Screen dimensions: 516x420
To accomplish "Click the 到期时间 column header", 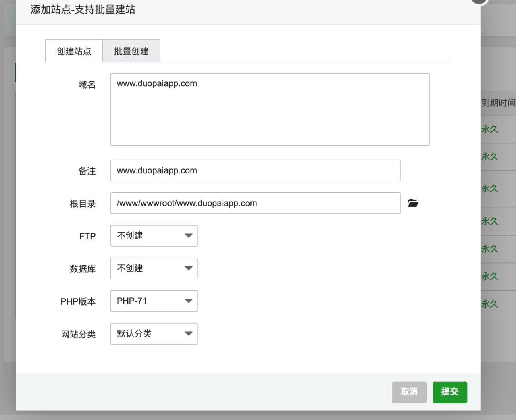I will 498,103.
